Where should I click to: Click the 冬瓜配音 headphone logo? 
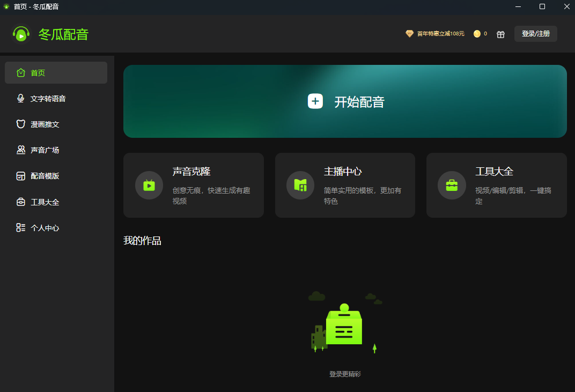point(21,34)
